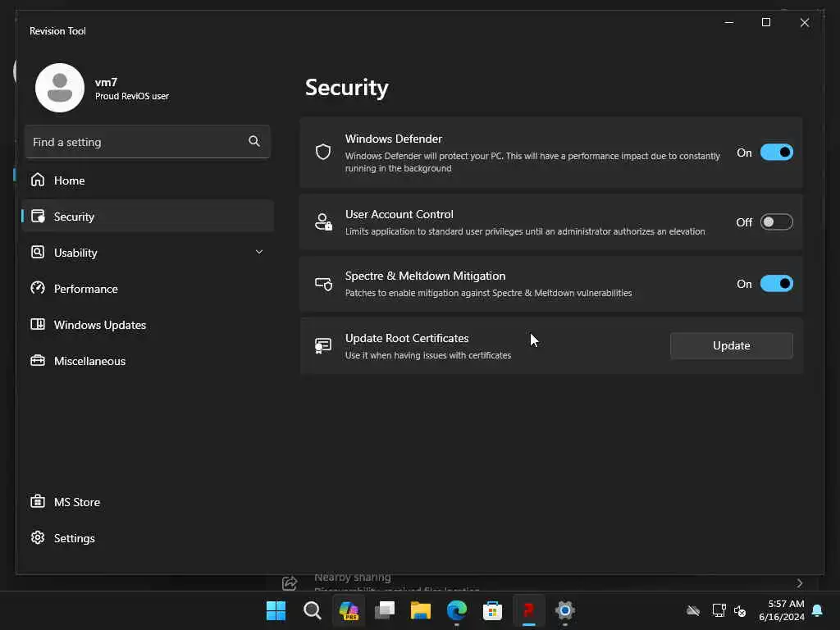The image size is (840, 630).
Task: Enable the User Account Control switch
Action: click(776, 221)
